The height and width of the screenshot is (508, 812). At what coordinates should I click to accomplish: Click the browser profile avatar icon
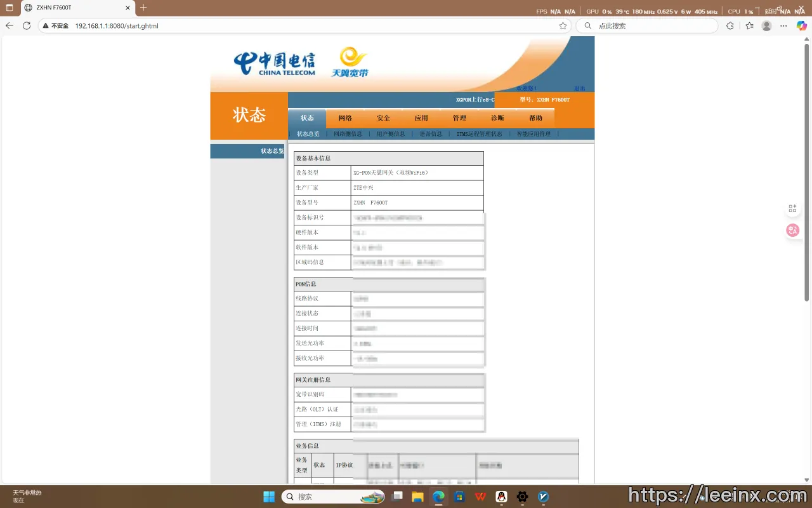(x=766, y=26)
